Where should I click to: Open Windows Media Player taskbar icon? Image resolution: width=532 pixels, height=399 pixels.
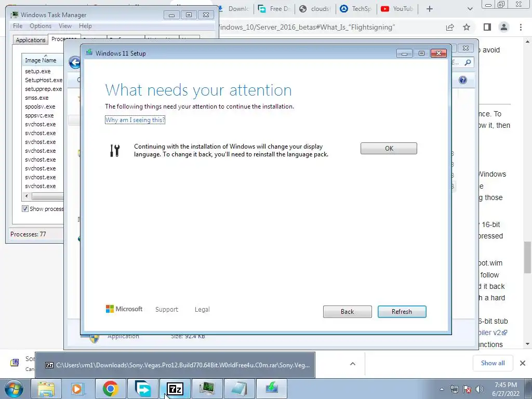tap(78, 389)
